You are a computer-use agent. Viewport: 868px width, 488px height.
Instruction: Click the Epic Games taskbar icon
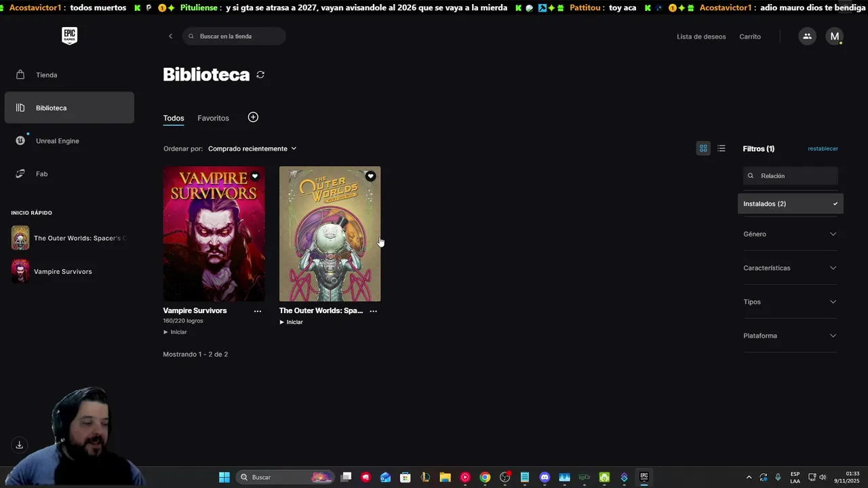point(644,477)
